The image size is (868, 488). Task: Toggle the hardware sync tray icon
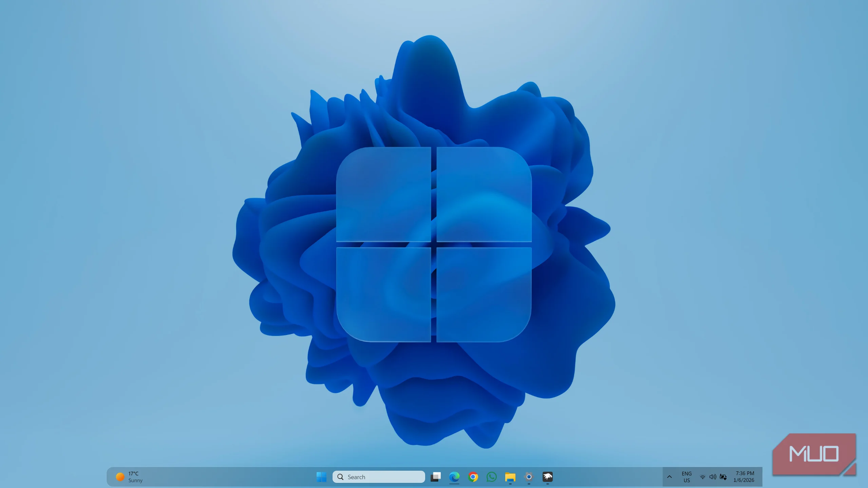click(x=723, y=477)
